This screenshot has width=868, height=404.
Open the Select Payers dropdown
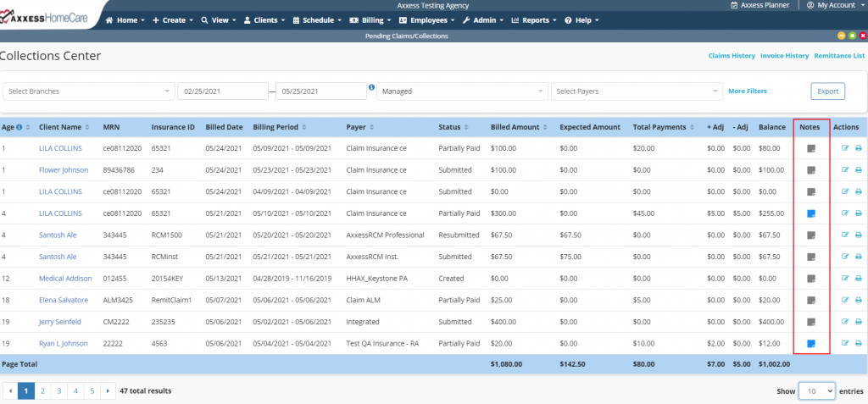point(637,91)
